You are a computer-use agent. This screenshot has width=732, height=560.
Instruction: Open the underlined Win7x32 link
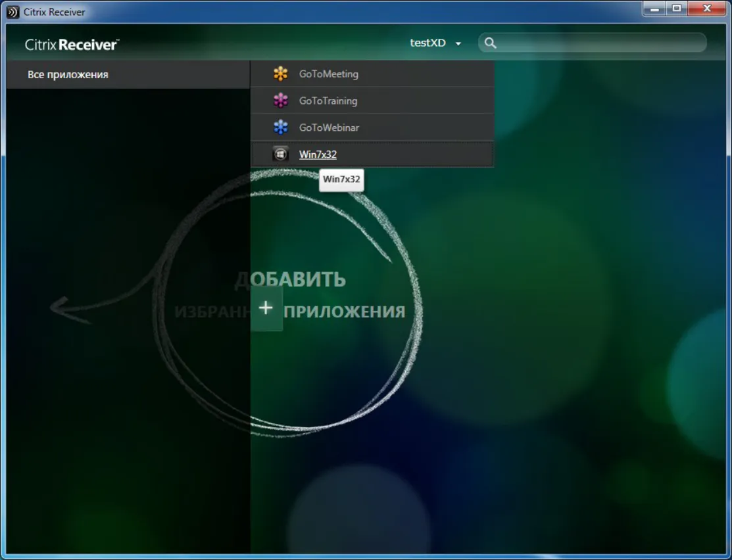point(318,154)
